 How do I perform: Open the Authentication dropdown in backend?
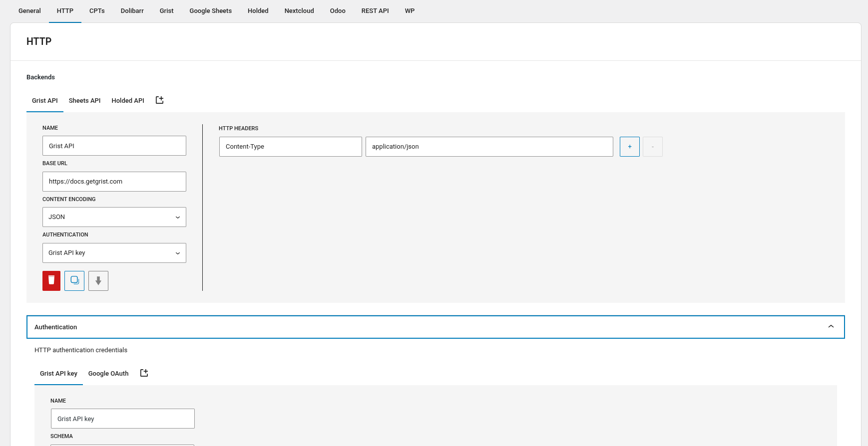[x=114, y=253]
